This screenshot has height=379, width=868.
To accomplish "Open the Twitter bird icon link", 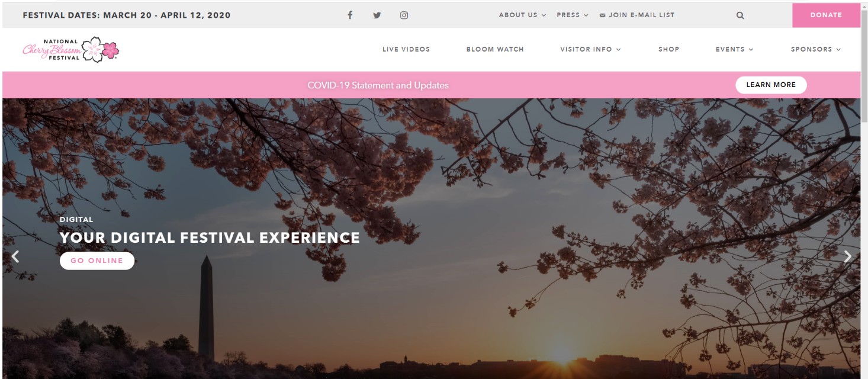I will point(377,15).
